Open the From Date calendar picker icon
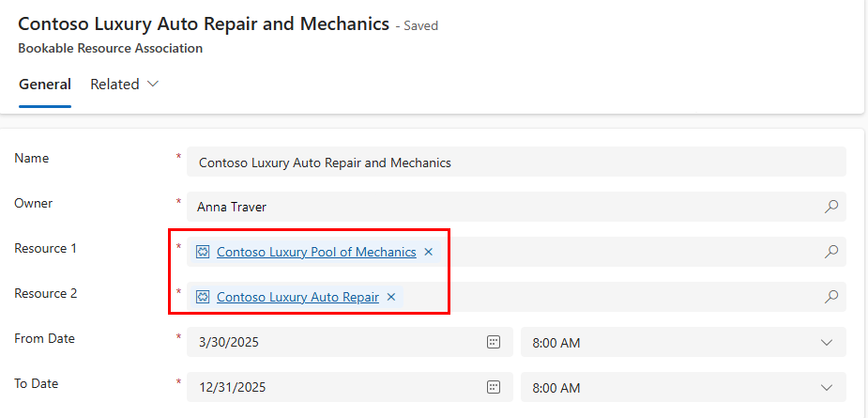Screen dimensions: 868x418 pos(494,342)
